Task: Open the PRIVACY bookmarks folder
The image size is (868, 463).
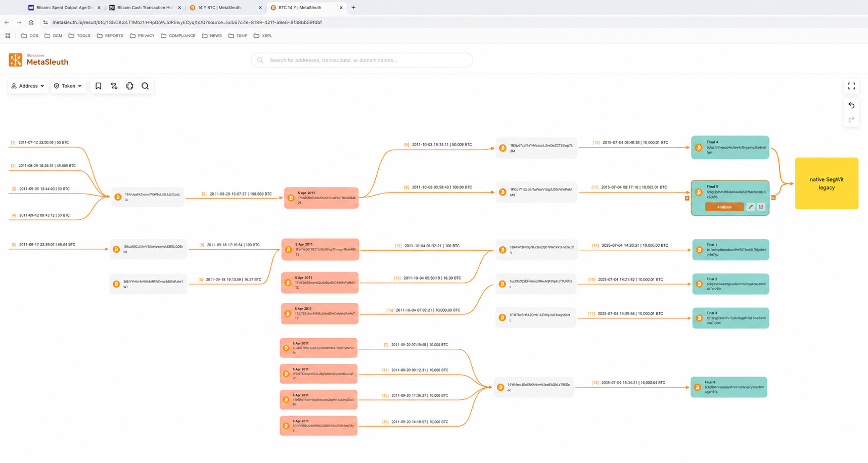Action: (142, 36)
